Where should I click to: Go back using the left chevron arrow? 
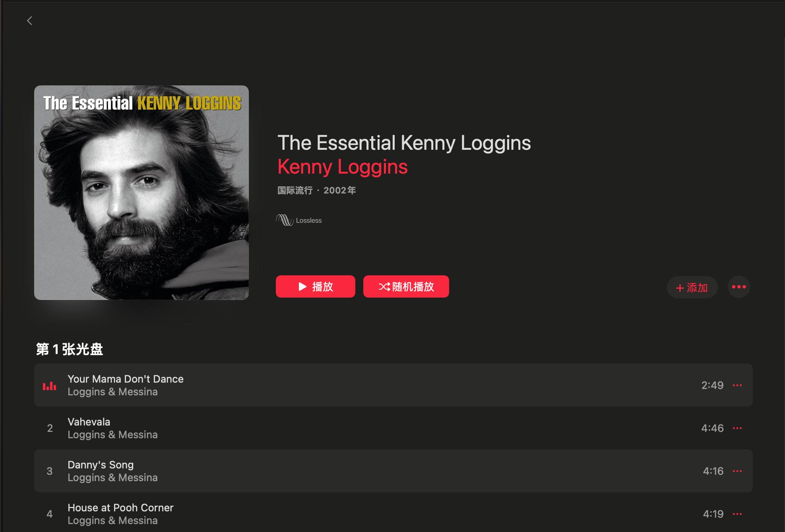(x=29, y=21)
